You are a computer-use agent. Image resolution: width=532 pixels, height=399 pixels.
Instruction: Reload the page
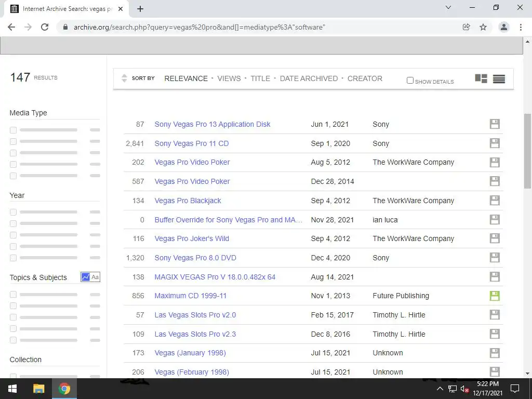point(45,27)
